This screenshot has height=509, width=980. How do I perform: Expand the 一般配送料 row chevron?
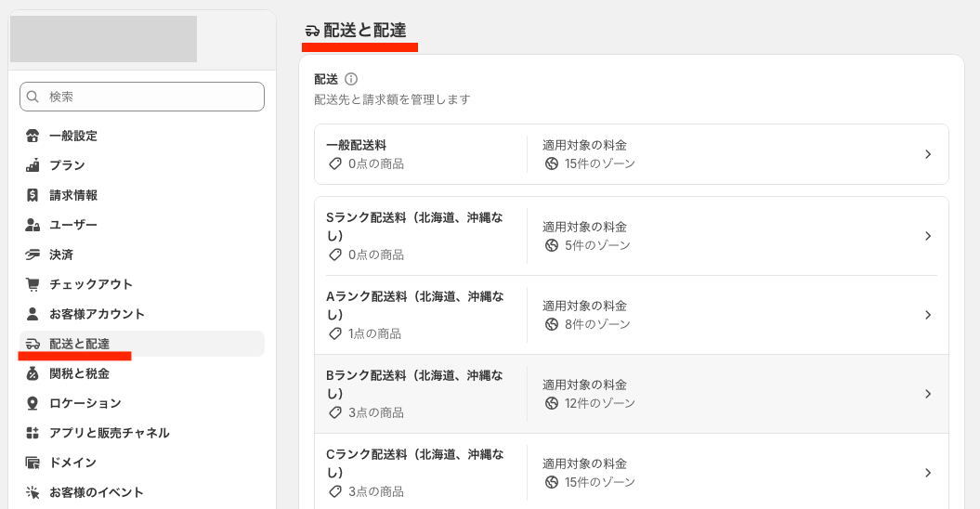pyautogui.click(x=927, y=154)
